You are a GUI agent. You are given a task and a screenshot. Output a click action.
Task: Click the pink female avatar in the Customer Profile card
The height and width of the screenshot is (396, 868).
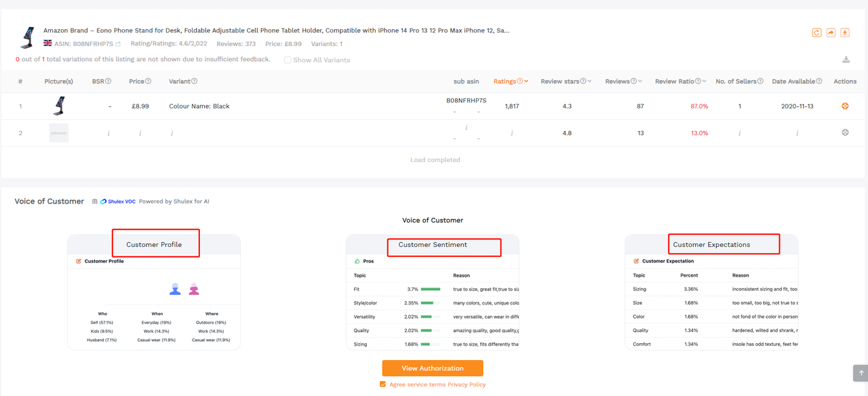194,289
